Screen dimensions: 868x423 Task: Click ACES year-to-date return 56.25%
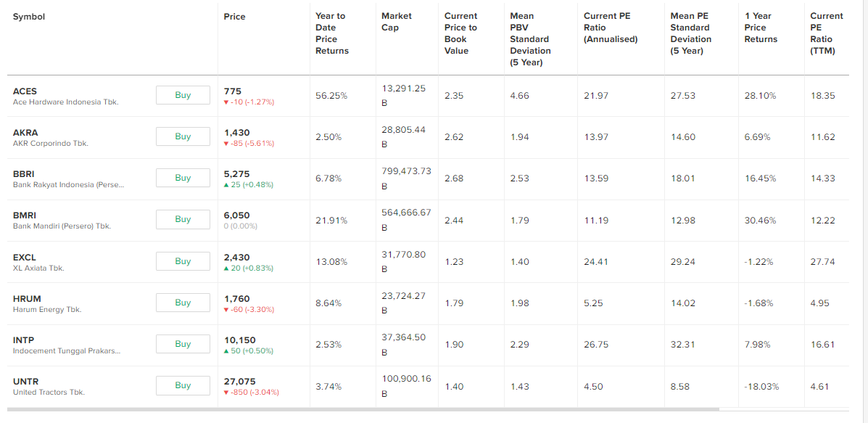[x=331, y=96]
